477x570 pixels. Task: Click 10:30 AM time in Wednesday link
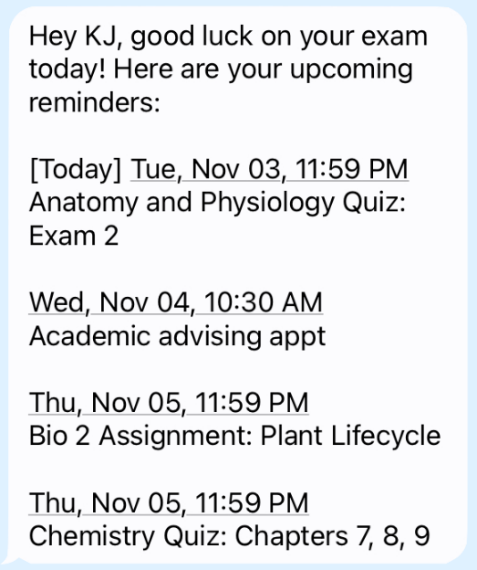[263, 302]
